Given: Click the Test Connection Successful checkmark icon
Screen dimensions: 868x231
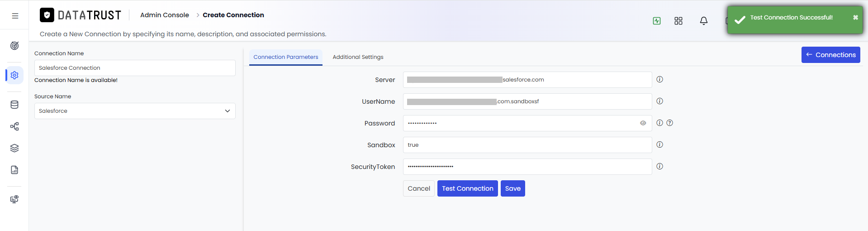Looking at the screenshot, I should pos(740,20).
